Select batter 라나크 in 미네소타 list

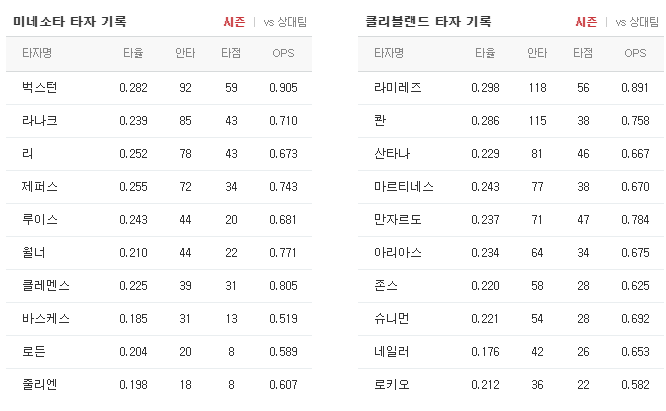tap(40, 121)
